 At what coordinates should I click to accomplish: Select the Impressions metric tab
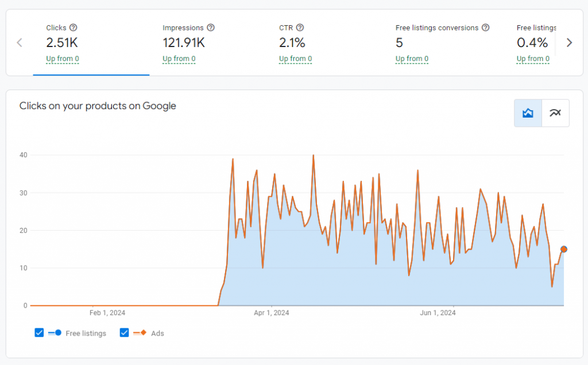point(207,42)
